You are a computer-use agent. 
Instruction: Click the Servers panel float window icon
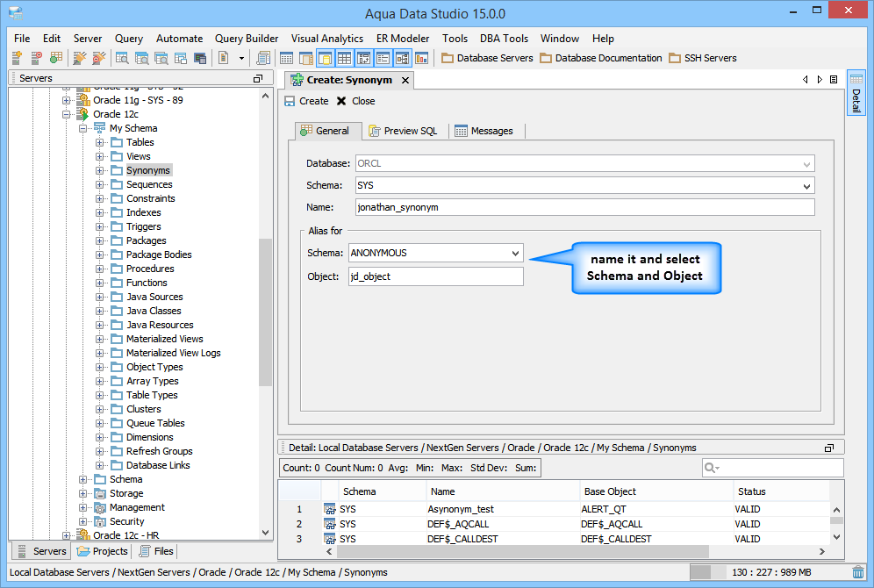pyautogui.click(x=258, y=79)
